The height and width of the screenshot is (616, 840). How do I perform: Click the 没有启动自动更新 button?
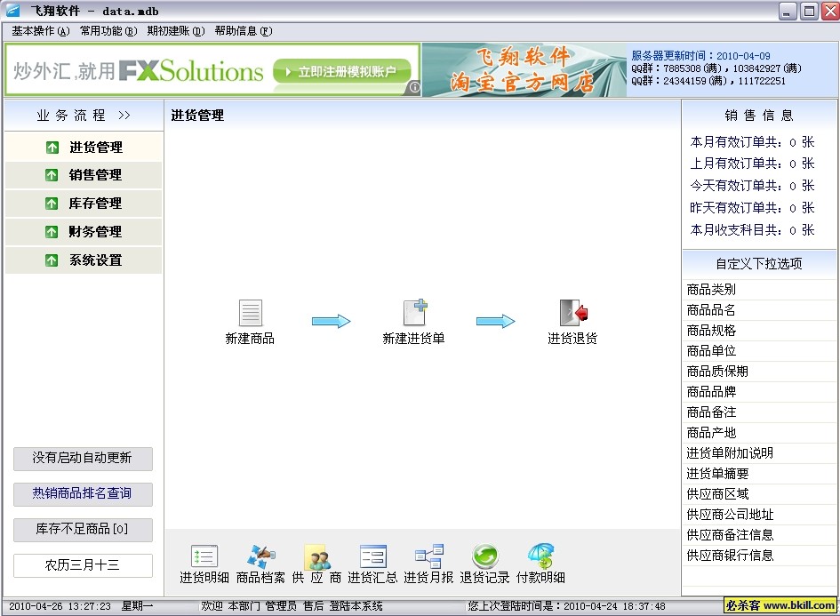pyautogui.click(x=83, y=459)
